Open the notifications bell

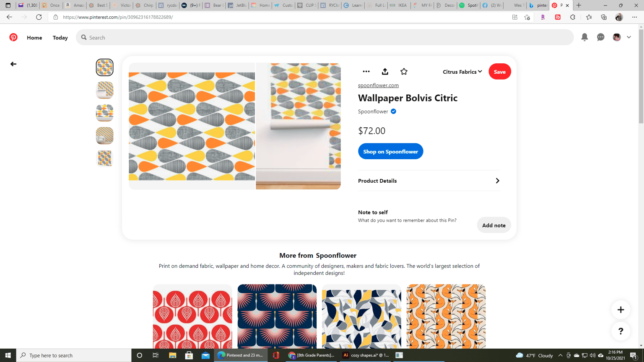click(x=584, y=37)
